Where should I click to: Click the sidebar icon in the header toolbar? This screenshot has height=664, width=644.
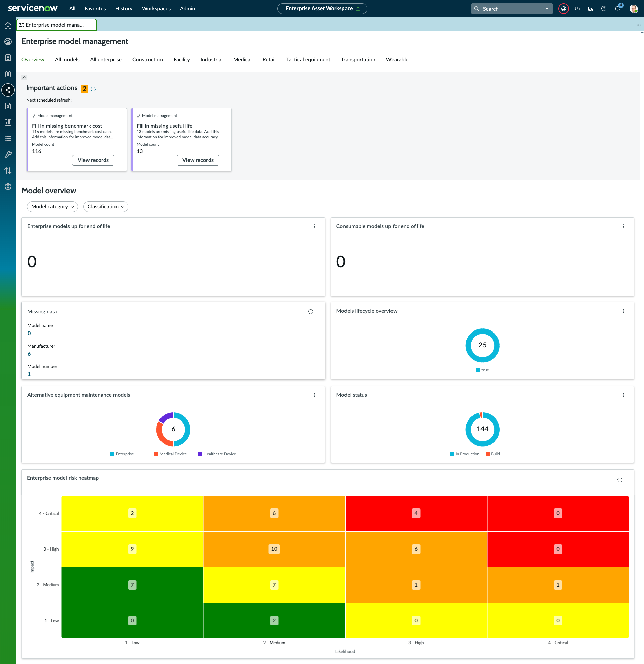[591, 9]
